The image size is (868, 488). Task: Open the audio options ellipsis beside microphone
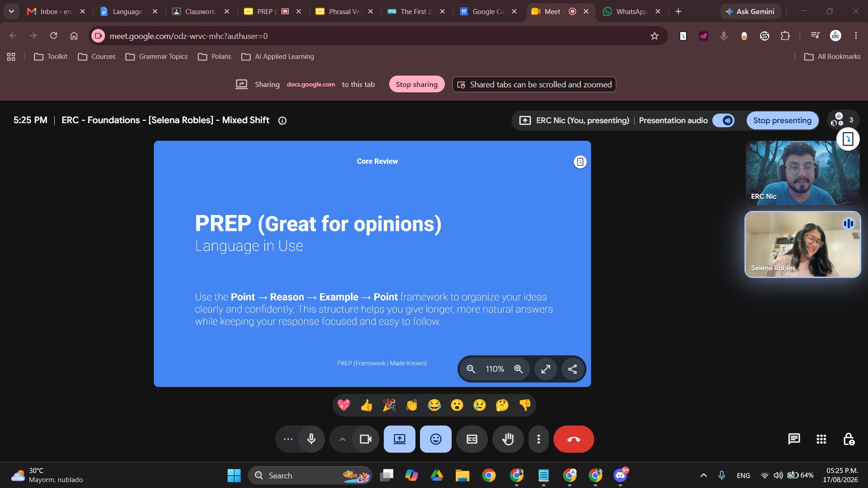pos(288,439)
